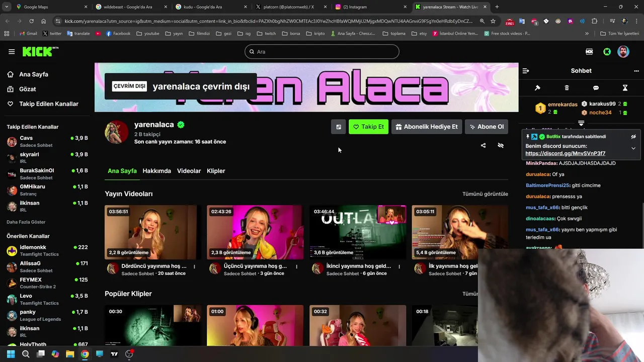The image size is (644, 362).
Task: Open the Klipler tab
Action: point(216,171)
